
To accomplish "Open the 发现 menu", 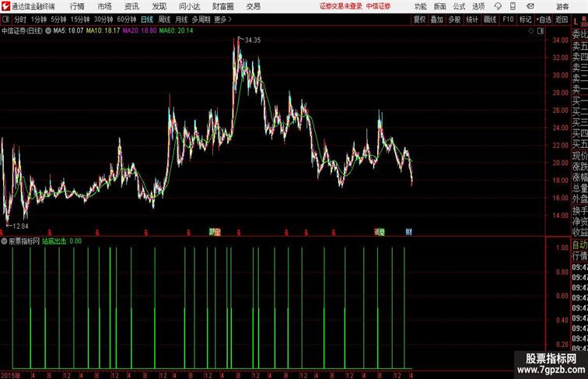I will pos(159,6).
